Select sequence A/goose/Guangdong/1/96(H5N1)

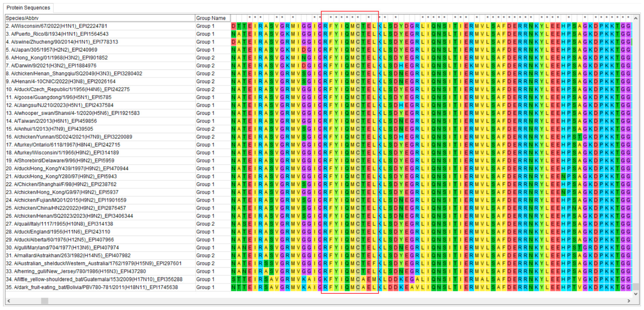click(58, 97)
